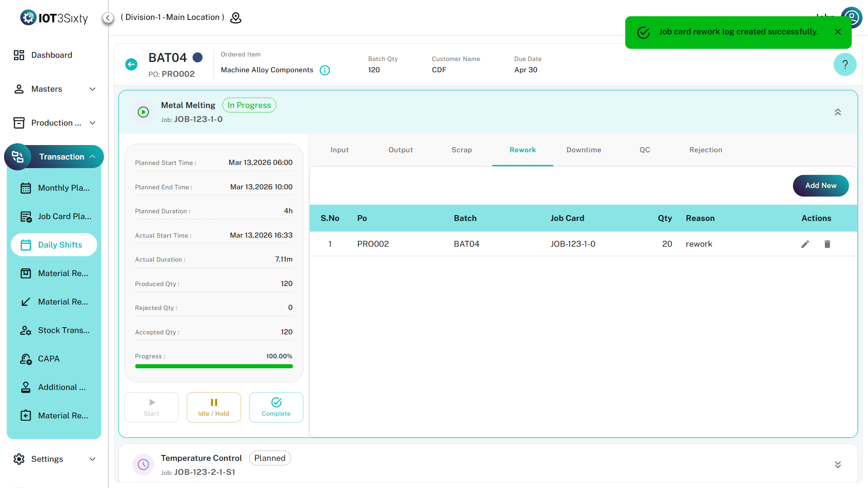Switch to the Downtime tab

coord(584,150)
